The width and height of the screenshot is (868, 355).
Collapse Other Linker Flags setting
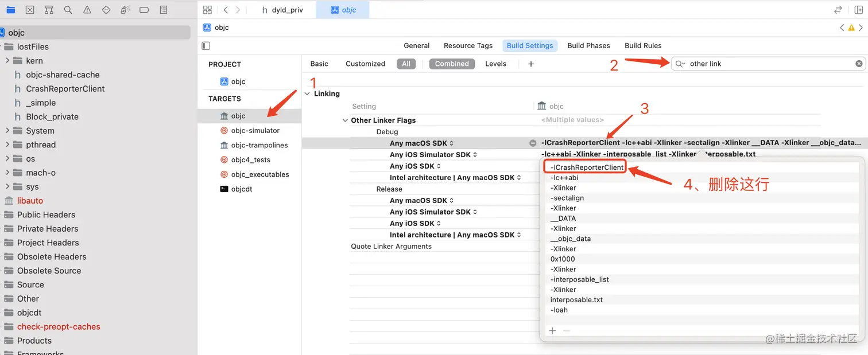[x=345, y=120]
